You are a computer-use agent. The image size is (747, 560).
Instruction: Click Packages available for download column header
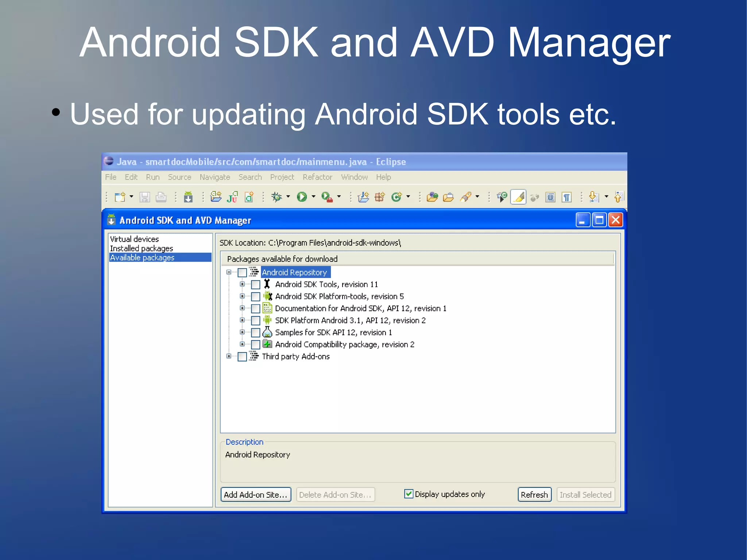tap(417, 259)
